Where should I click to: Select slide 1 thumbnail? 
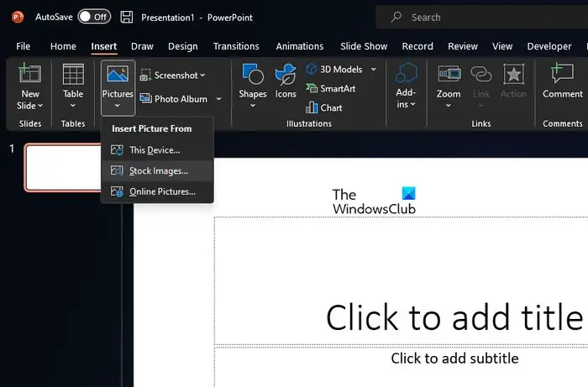63,168
